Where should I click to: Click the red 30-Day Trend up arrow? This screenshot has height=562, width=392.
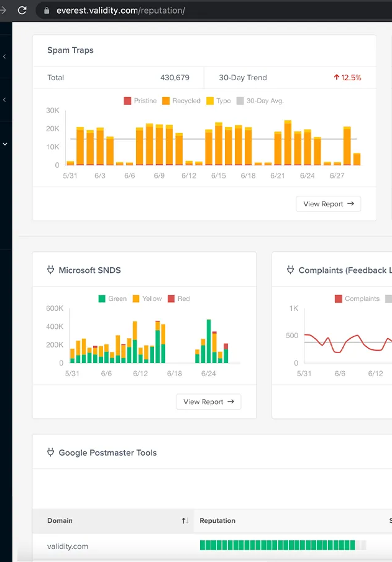tap(336, 78)
